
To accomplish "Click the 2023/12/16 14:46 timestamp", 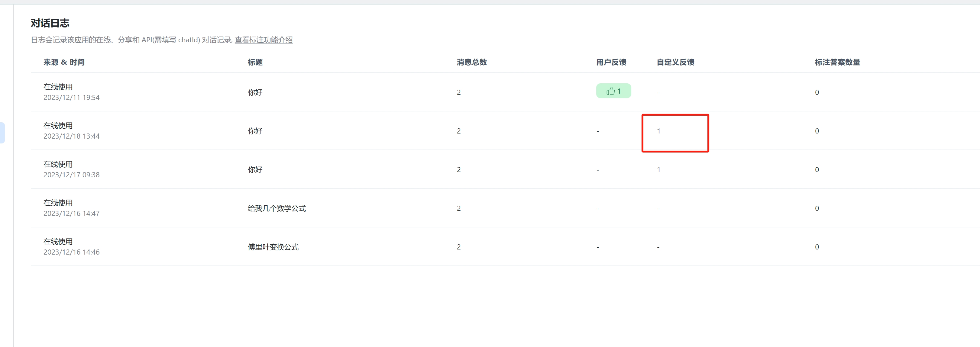I will (72, 252).
